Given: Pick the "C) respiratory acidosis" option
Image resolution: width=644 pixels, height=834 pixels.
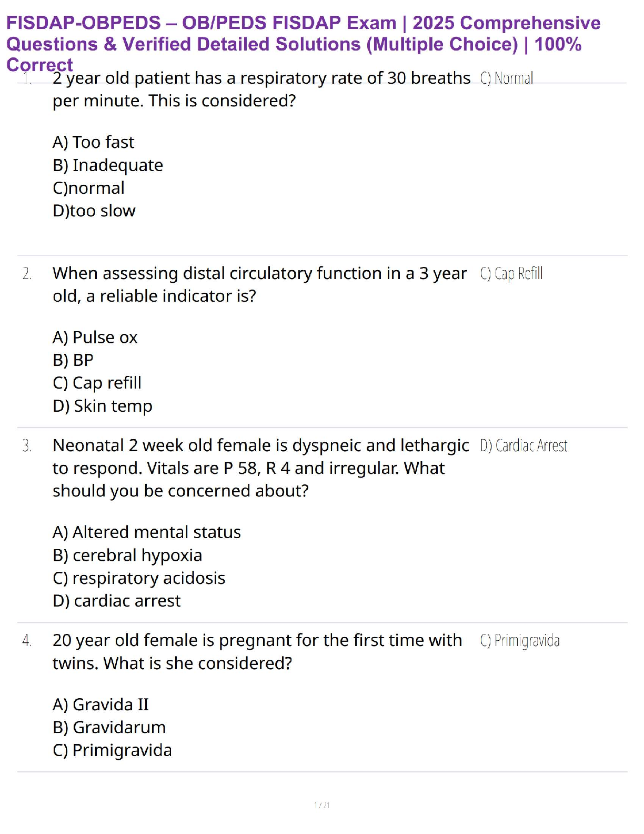Looking at the screenshot, I should [139, 578].
